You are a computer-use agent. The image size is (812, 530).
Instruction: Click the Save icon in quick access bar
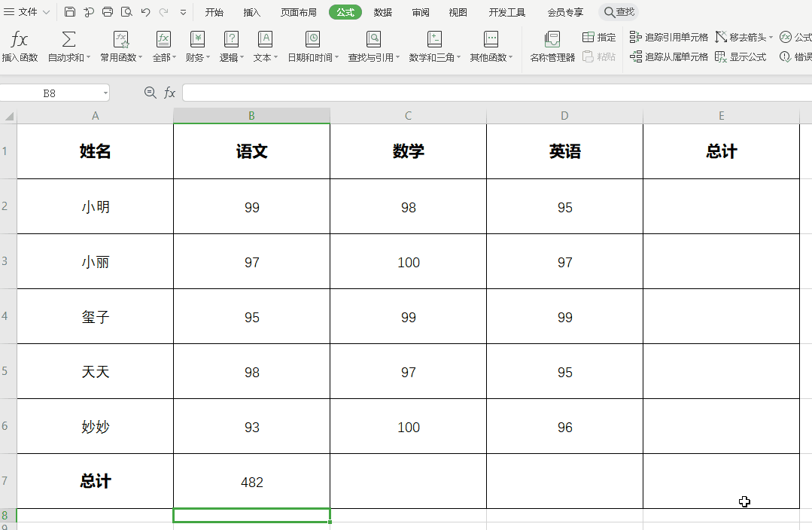[70, 11]
